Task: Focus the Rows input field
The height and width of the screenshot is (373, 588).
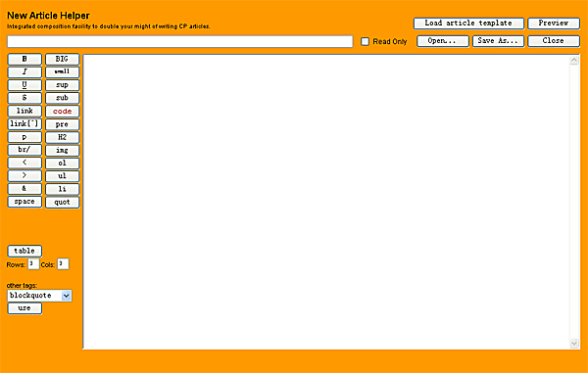Action: tap(33, 263)
